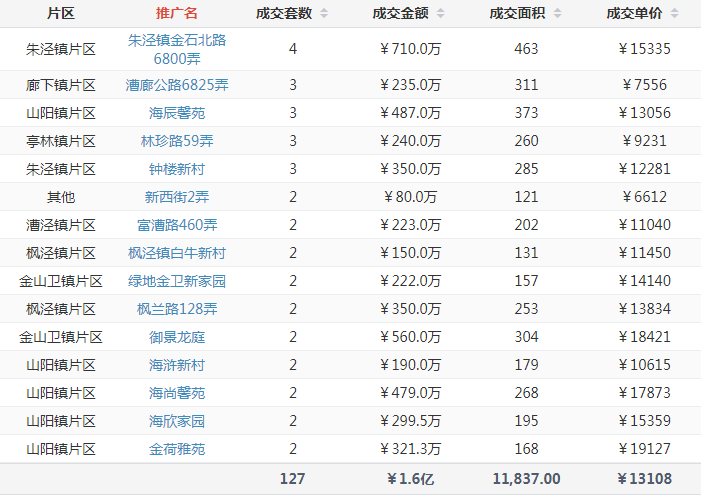This screenshot has height=495, width=701.
Task: Click the ¥13056 unit price cell
Action: [644, 113]
